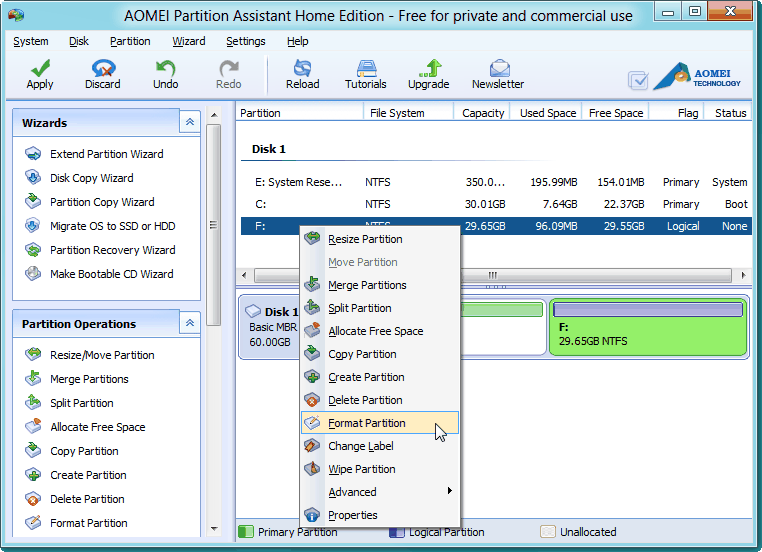
Task: Collapse the Partition Operations panel
Action: [x=190, y=323]
